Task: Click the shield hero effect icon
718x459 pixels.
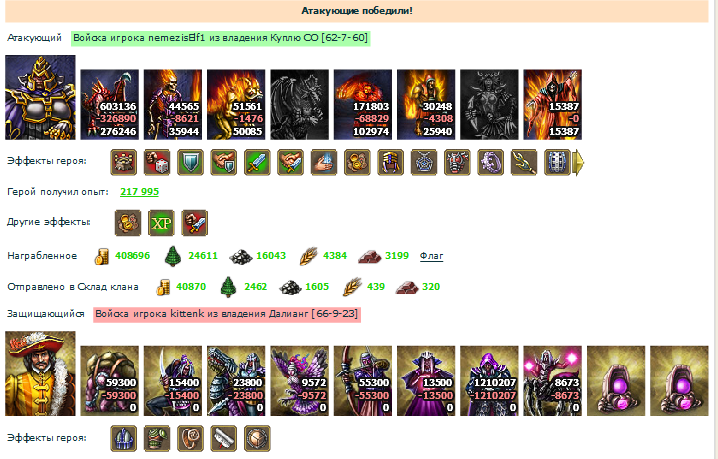Action: [190, 162]
